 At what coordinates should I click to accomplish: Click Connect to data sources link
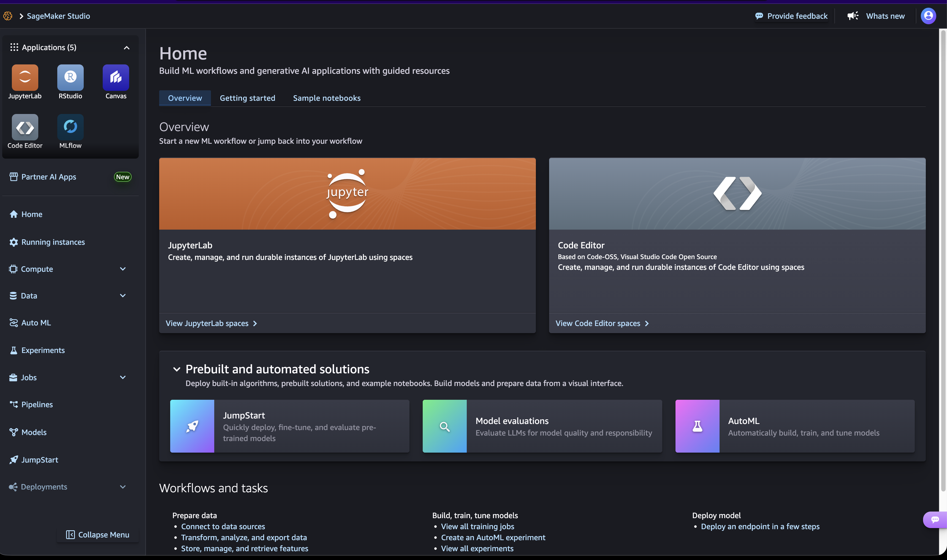tap(223, 526)
